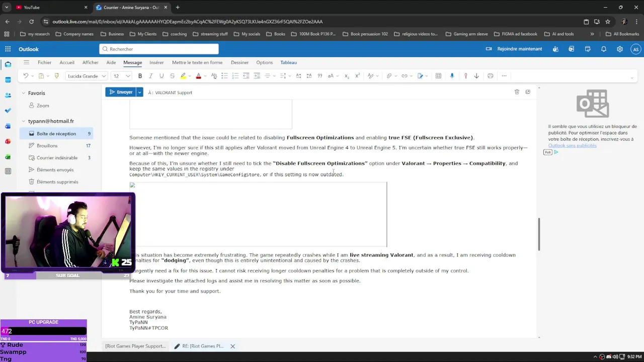Image resolution: width=644 pixels, height=362 pixels.
Task: Open the Éléments envoyés folder
Action: (56, 170)
